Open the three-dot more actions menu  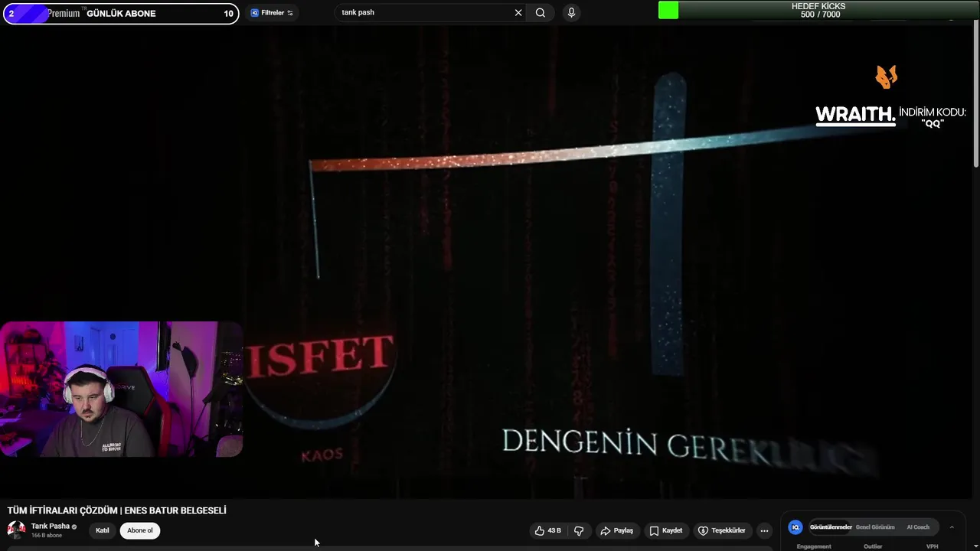[764, 530]
